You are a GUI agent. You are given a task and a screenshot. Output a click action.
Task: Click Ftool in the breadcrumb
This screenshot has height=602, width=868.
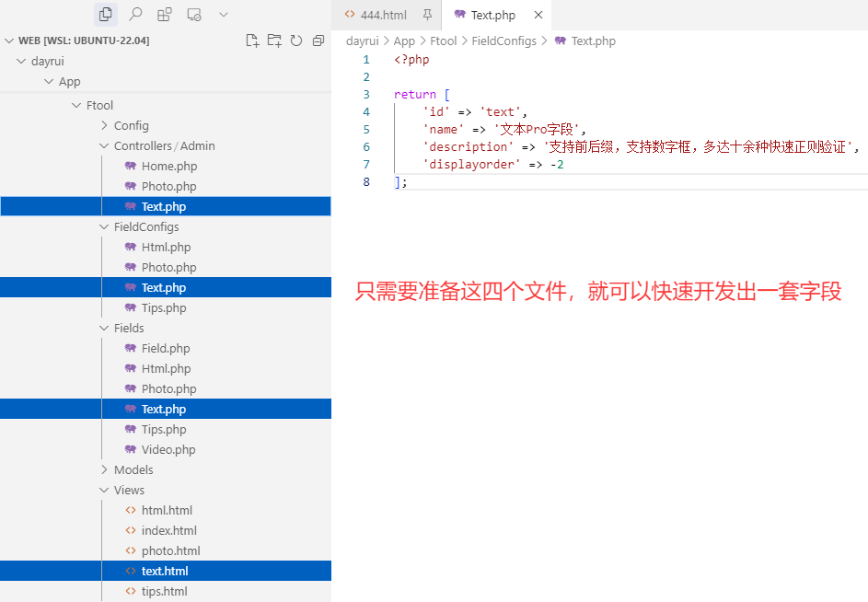(x=444, y=41)
